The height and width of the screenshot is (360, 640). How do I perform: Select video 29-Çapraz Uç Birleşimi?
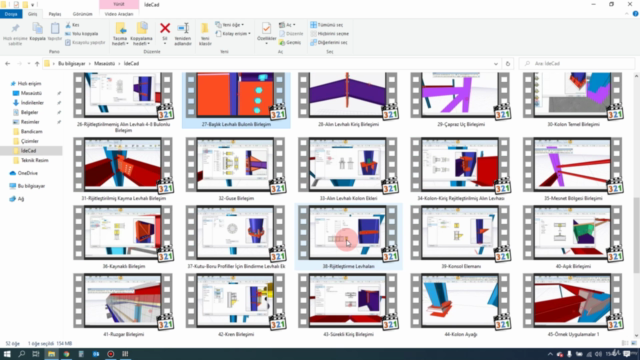(x=460, y=100)
